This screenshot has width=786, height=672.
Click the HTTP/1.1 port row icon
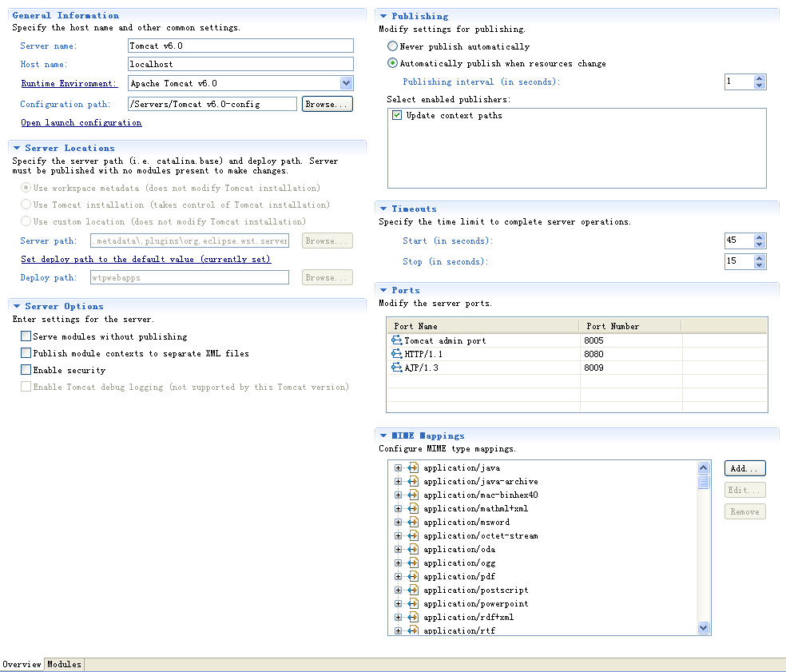click(x=396, y=354)
